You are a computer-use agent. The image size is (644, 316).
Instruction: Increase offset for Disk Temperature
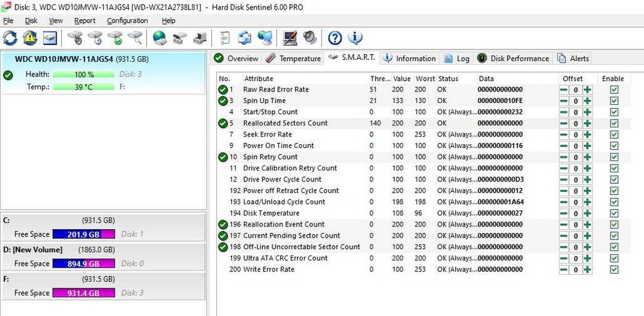pos(587,214)
